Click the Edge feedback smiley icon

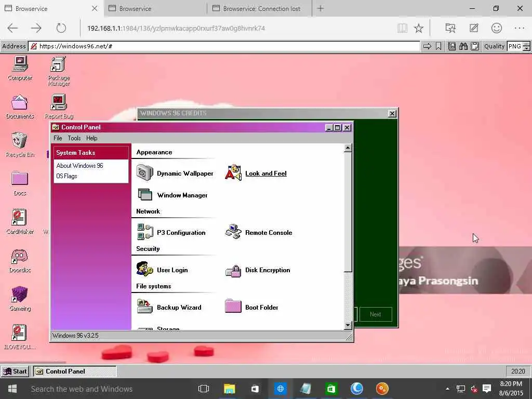coord(496,28)
